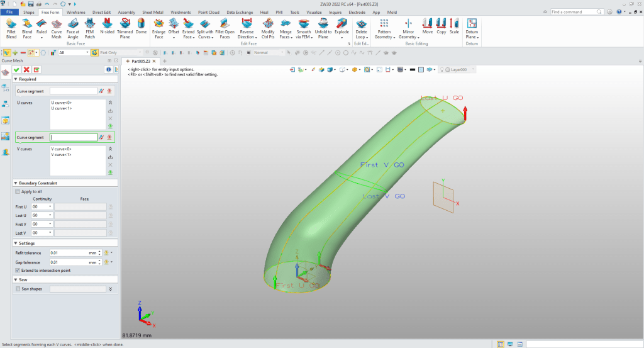Choose the N-sided face tool
Viewport: 644px width, 348px height.
pyautogui.click(x=107, y=28)
